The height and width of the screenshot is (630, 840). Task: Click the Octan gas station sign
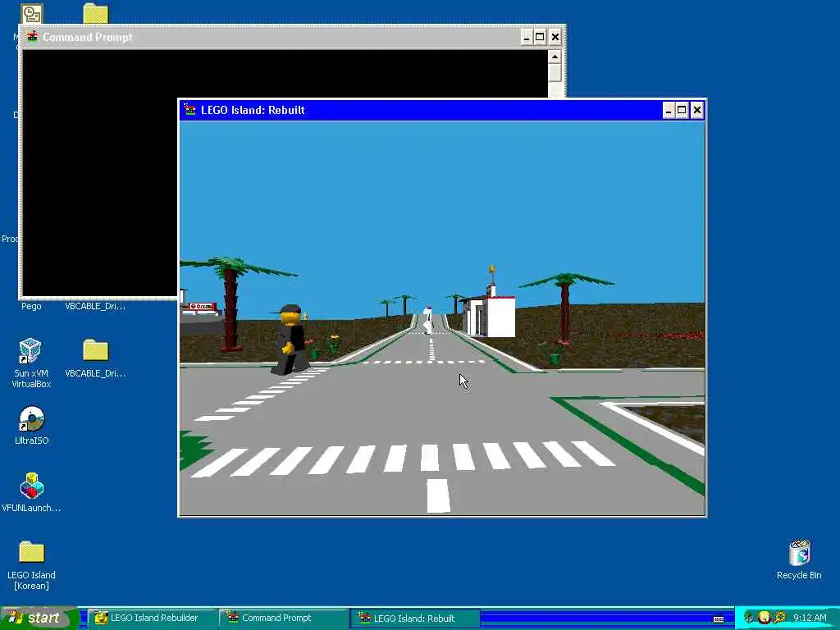point(203,307)
